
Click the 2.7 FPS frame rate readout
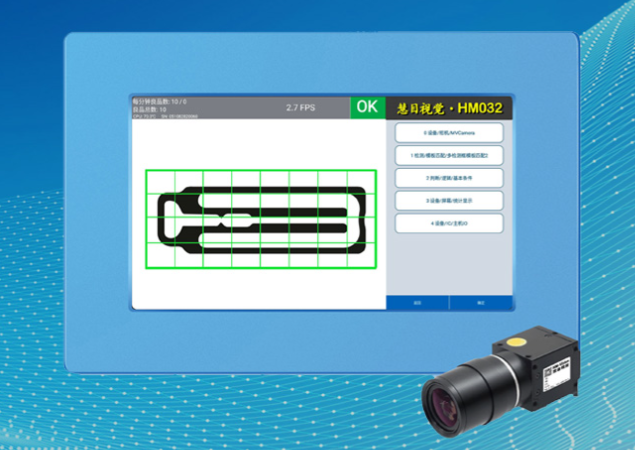point(300,107)
